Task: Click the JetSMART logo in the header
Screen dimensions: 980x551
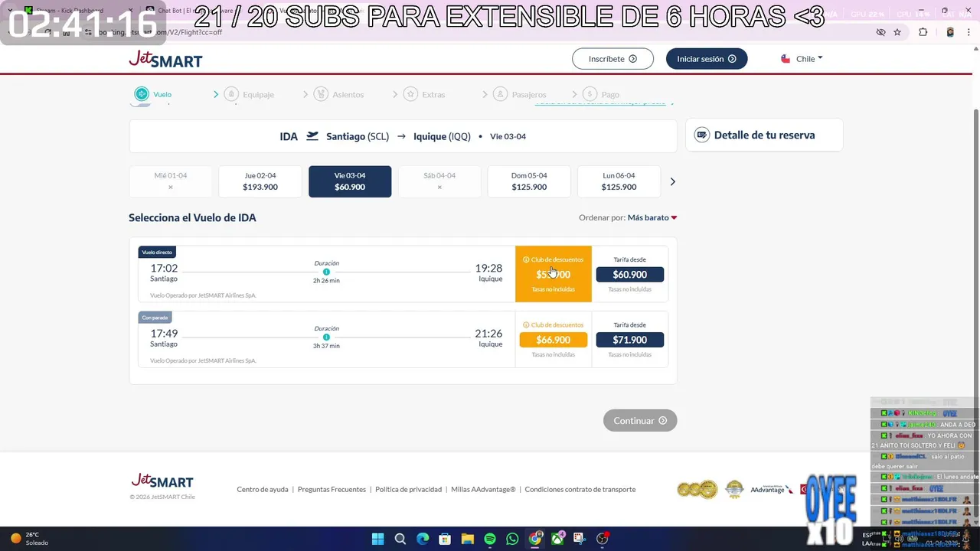Action: [x=165, y=59]
